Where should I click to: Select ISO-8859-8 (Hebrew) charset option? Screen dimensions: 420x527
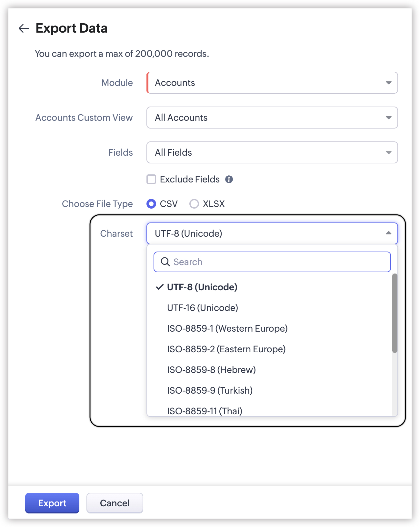coord(211,370)
